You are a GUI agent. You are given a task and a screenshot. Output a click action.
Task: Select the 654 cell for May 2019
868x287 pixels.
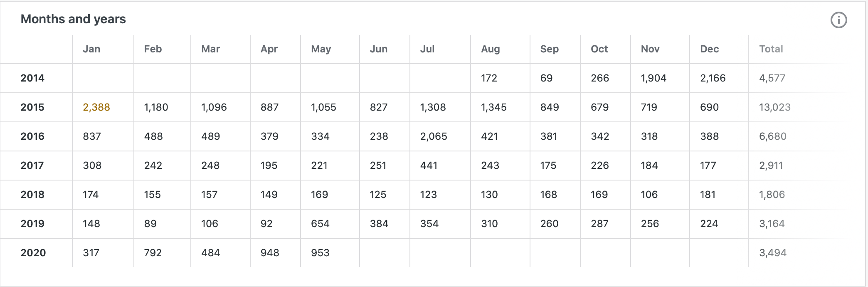point(320,224)
